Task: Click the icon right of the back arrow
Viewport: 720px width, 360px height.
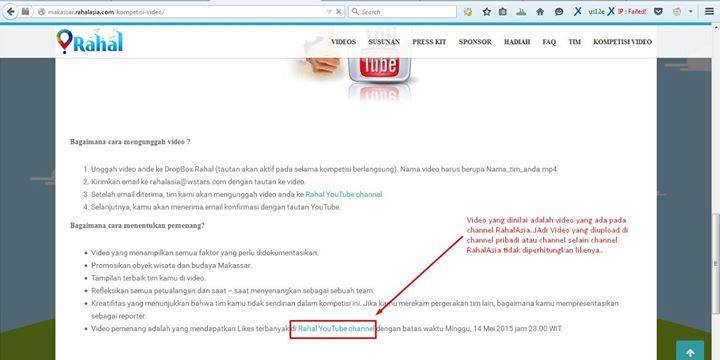Action: tap(26, 11)
